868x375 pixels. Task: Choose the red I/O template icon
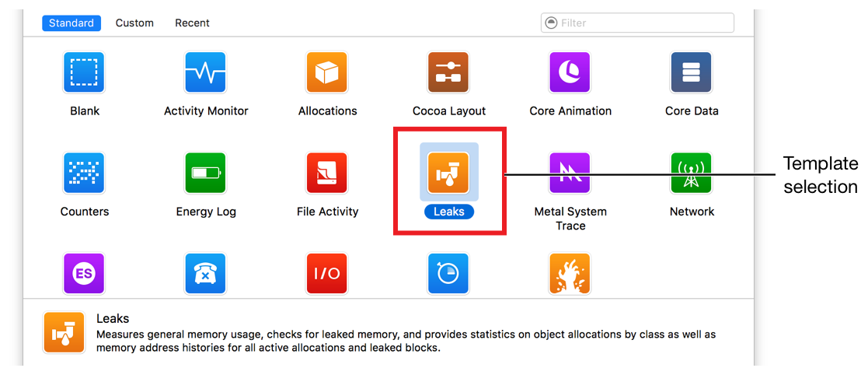(327, 274)
